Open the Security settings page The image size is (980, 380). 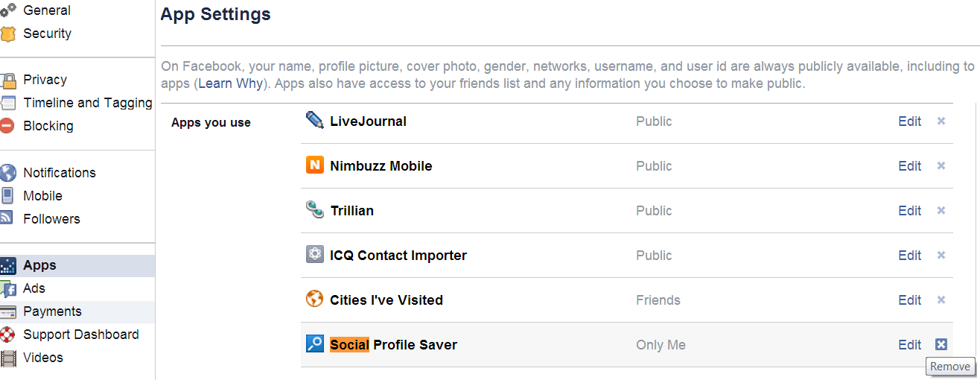pos(47,34)
